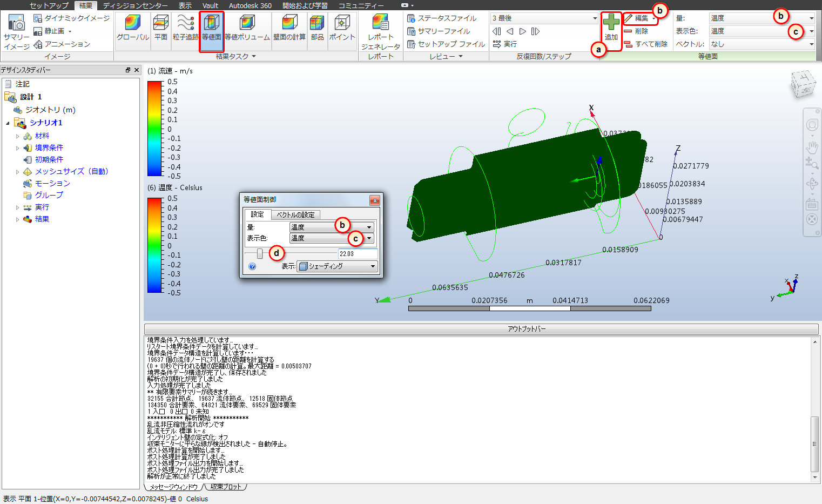Float the デザインスタディバー panel
Image resolution: width=822 pixels, height=504 pixels.
coord(128,70)
